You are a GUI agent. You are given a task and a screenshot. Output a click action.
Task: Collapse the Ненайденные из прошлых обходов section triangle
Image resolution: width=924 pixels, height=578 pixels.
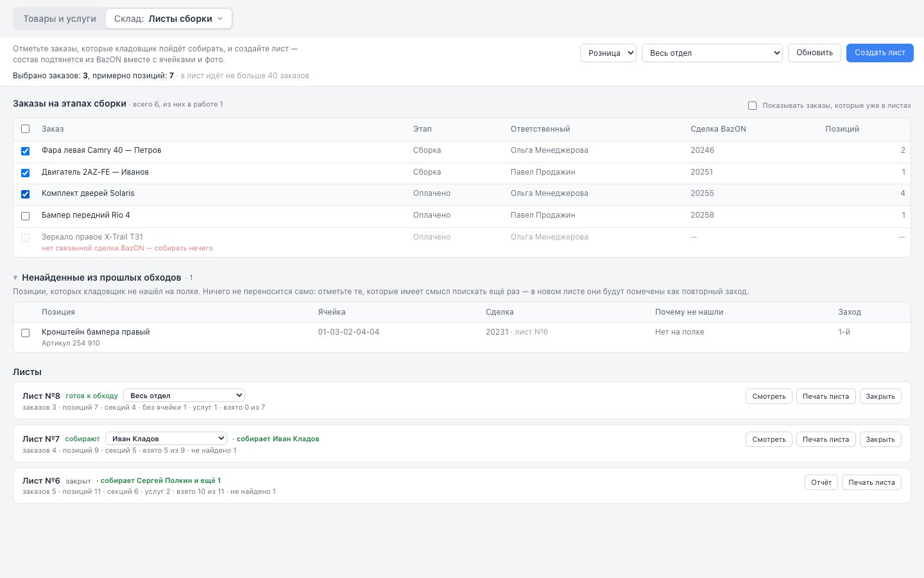15,278
